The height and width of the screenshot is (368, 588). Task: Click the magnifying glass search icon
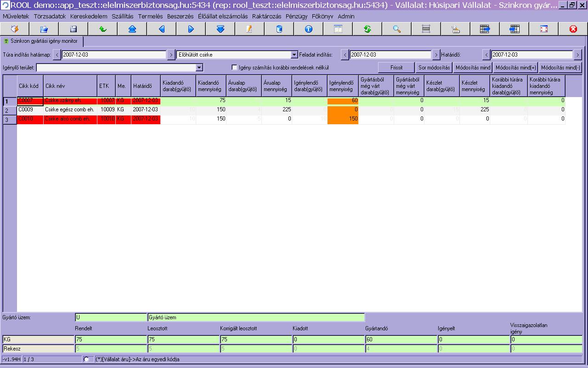click(x=397, y=29)
